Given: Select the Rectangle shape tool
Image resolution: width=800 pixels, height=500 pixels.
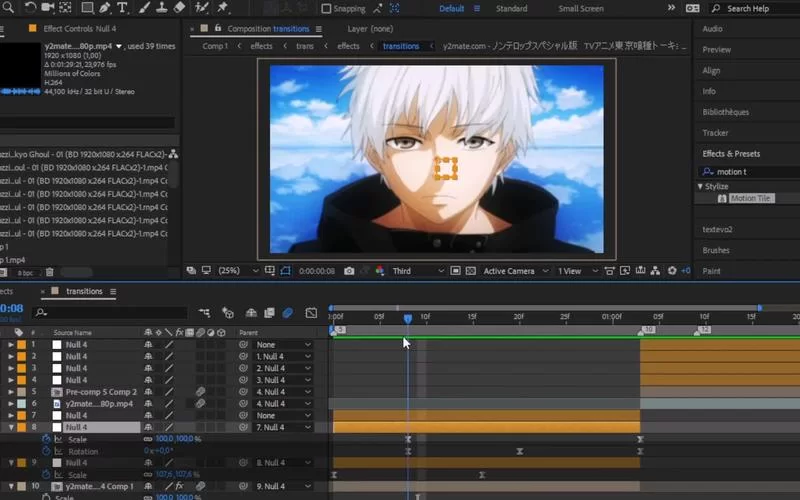Looking at the screenshot, I should 87,8.
